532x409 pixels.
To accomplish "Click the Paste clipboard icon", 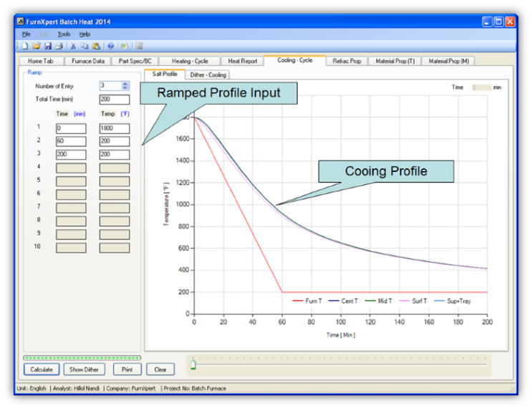I will (x=97, y=46).
